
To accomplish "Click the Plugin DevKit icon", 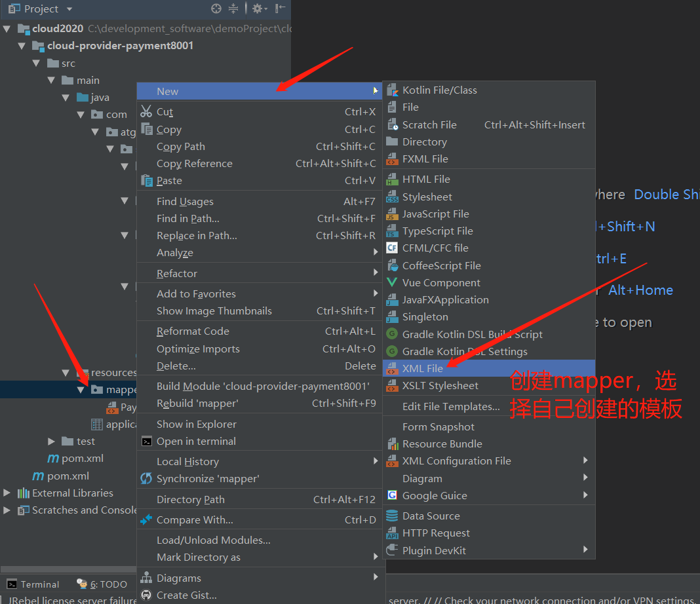I will [393, 550].
